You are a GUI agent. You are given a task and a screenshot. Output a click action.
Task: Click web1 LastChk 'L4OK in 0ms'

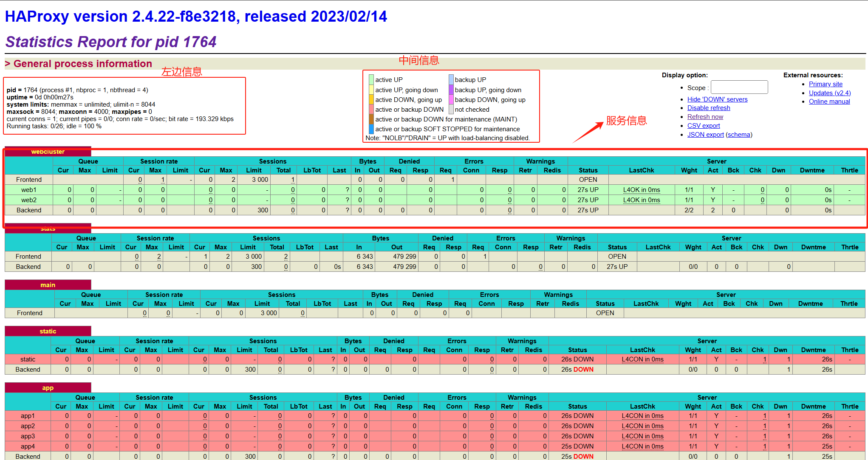click(641, 190)
